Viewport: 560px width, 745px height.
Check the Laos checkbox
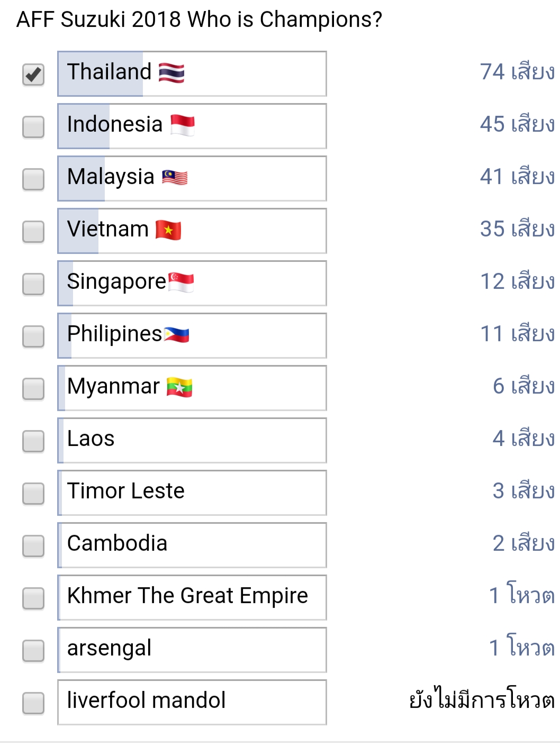click(x=33, y=441)
